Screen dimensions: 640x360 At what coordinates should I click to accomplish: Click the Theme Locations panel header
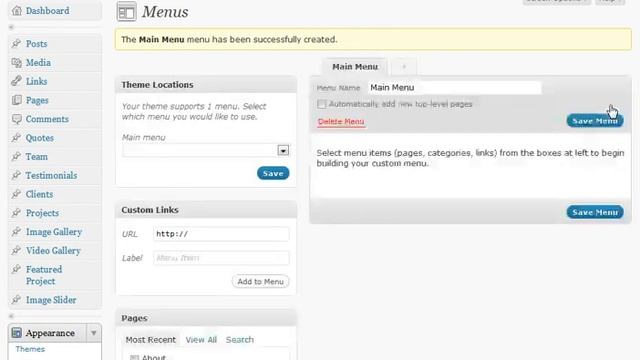[206, 85]
